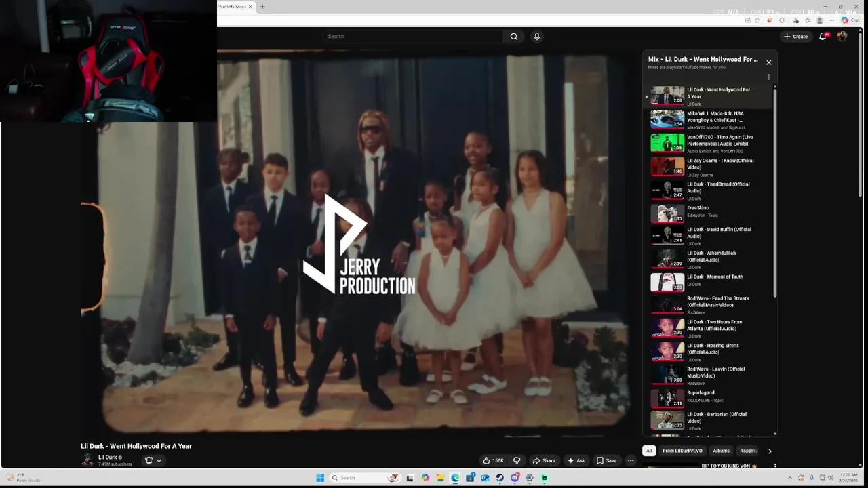Open the browser Chat sidebar button

(850, 20)
